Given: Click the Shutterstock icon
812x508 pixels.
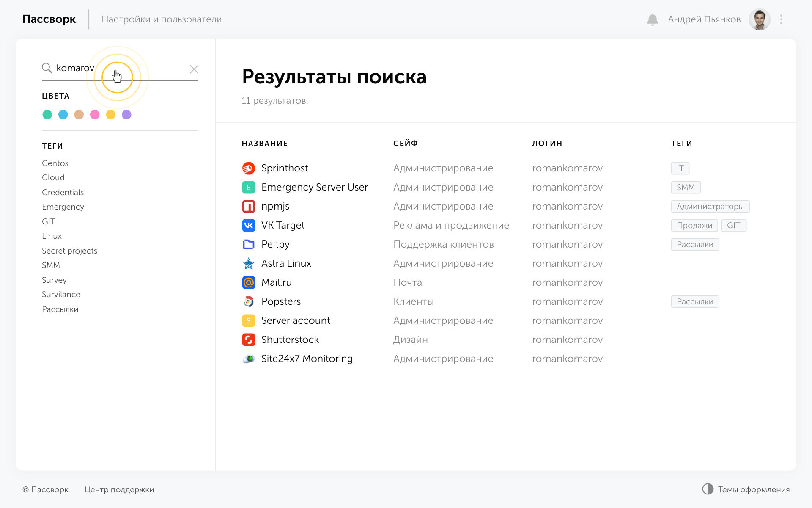Looking at the screenshot, I should pyautogui.click(x=249, y=340).
